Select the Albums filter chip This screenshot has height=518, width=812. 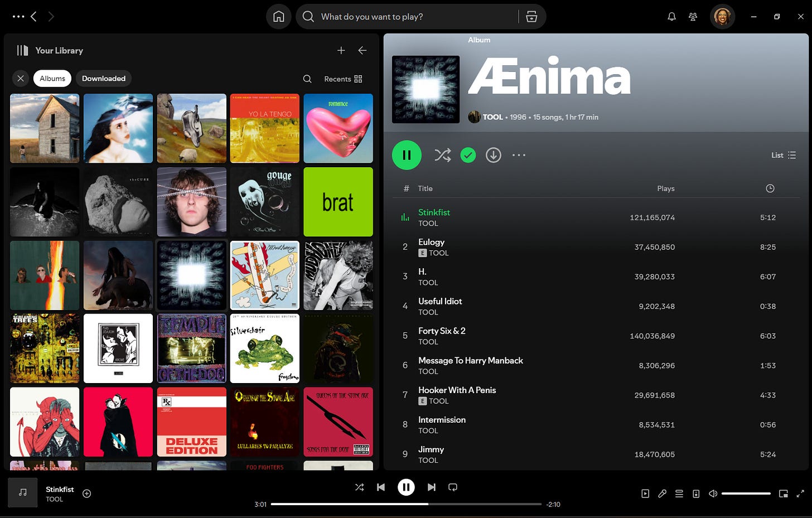point(52,79)
